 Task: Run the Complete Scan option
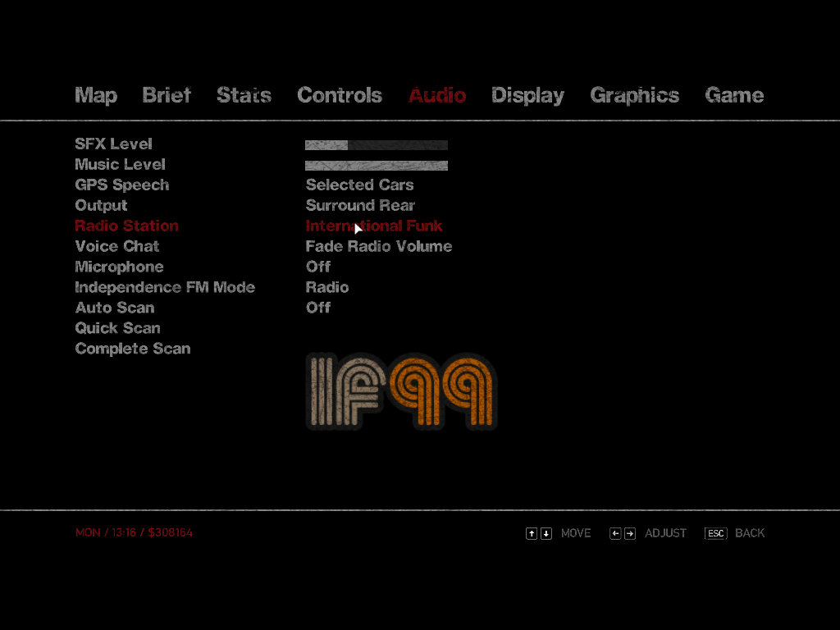click(x=133, y=349)
